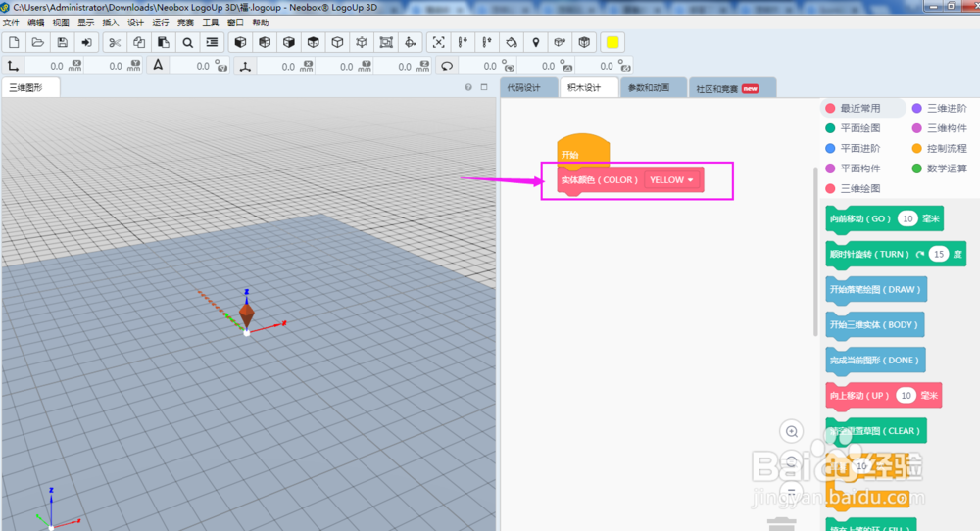Viewport: 980px width, 531px height.
Task: Click the heading angle input field
Action: click(199, 67)
